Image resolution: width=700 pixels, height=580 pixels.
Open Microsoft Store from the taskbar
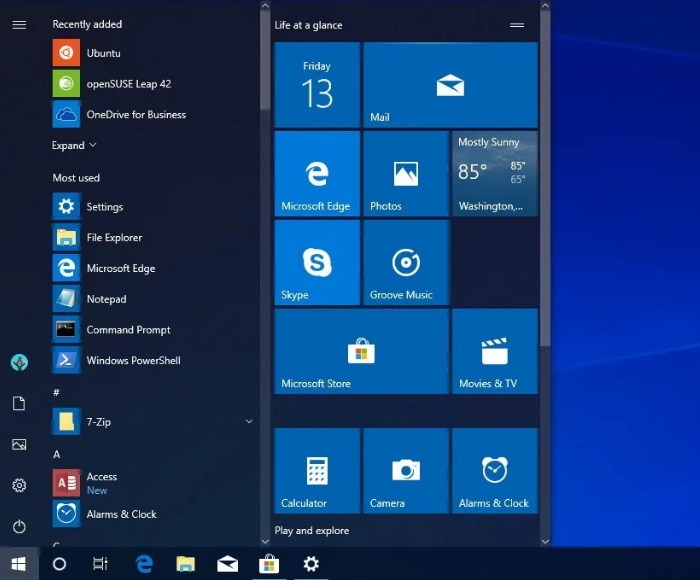tap(269, 564)
